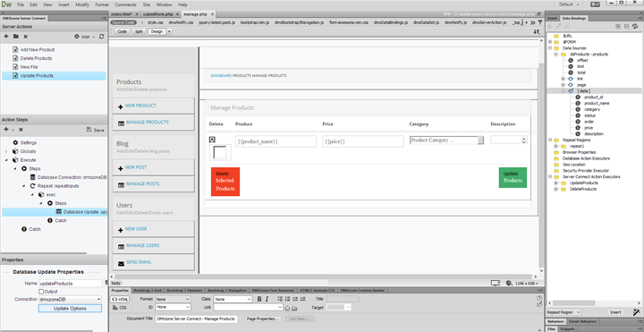Click the expand all icon in Data Bindings
The image size is (644, 332).
[x=618, y=26]
